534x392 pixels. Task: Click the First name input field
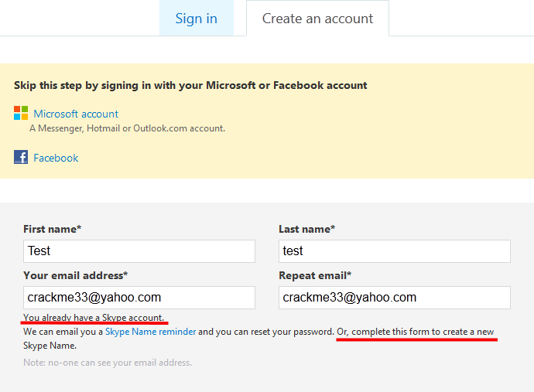tap(139, 251)
